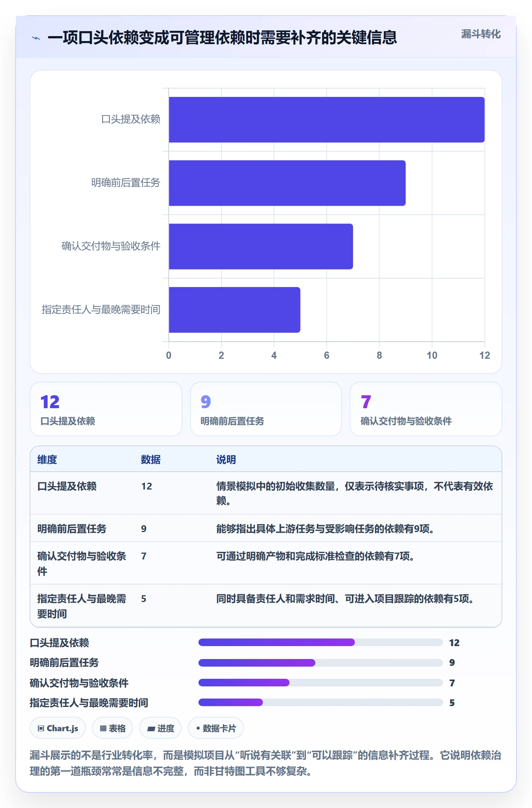Click the 漏斗转化 label in header
Screen dimensions: 532x808
481,34
